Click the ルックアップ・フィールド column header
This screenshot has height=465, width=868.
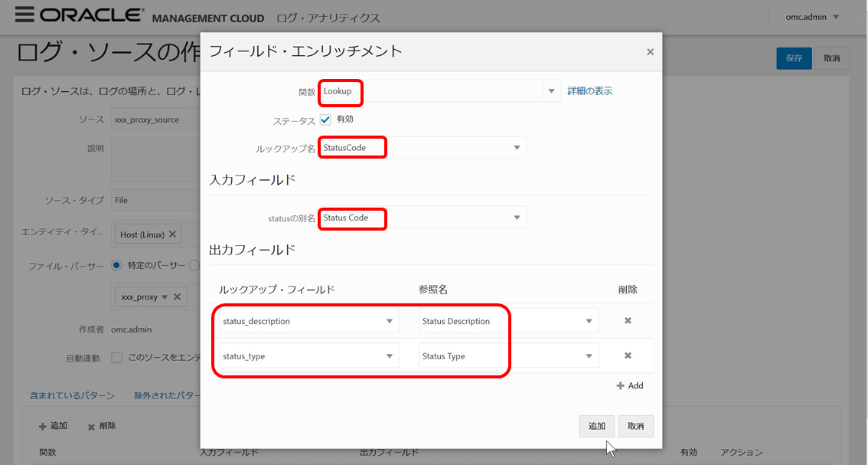277,290
